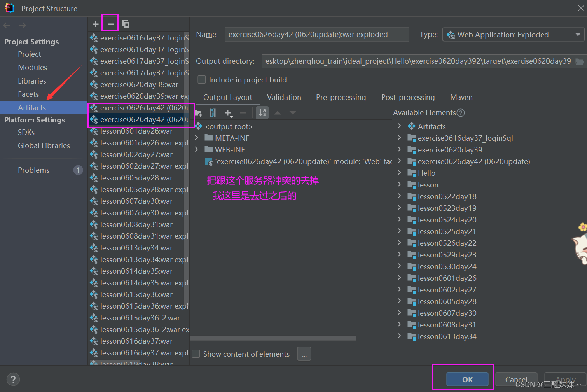Go forward with the right arrow icon
This screenshot has width=587, height=392.
(23, 25)
